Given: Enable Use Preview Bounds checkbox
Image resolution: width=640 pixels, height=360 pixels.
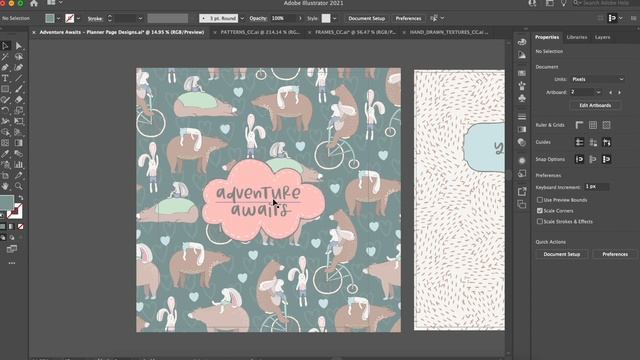Looking at the screenshot, I should tap(540, 200).
